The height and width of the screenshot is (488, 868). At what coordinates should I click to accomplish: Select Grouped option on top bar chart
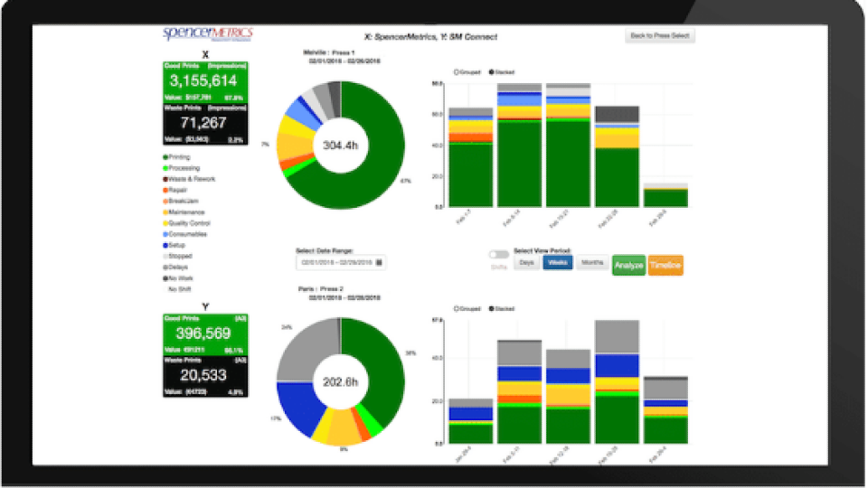click(456, 70)
